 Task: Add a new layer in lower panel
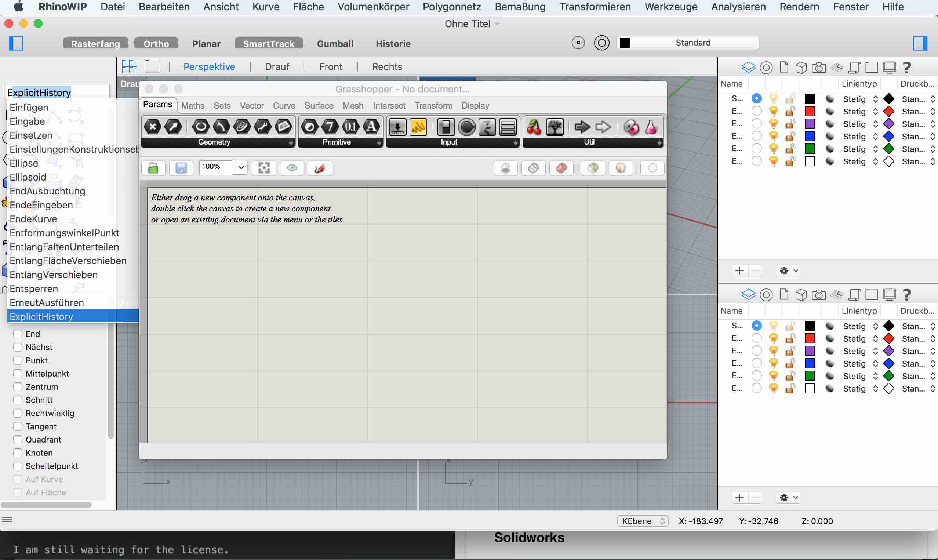(739, 498)
